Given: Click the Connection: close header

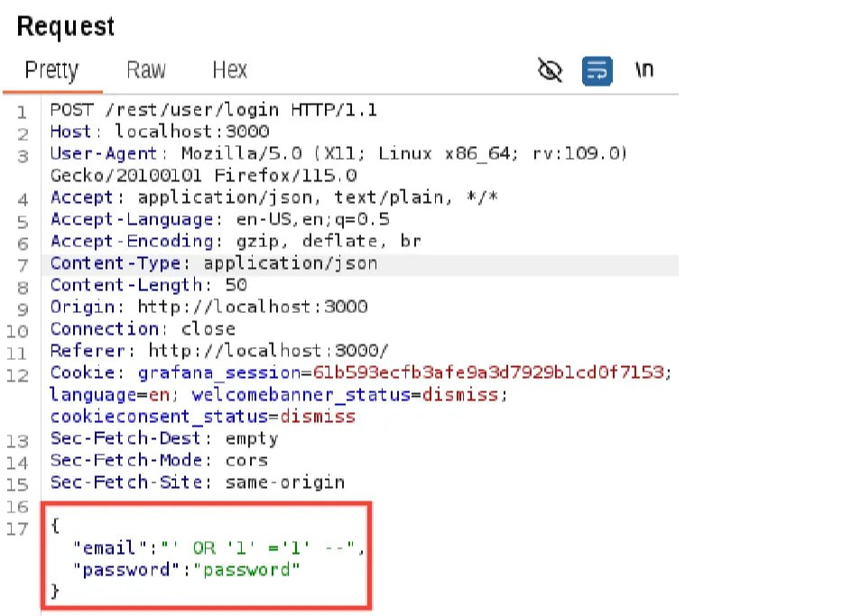Looking at the screenshot, I should click(143, 329).
